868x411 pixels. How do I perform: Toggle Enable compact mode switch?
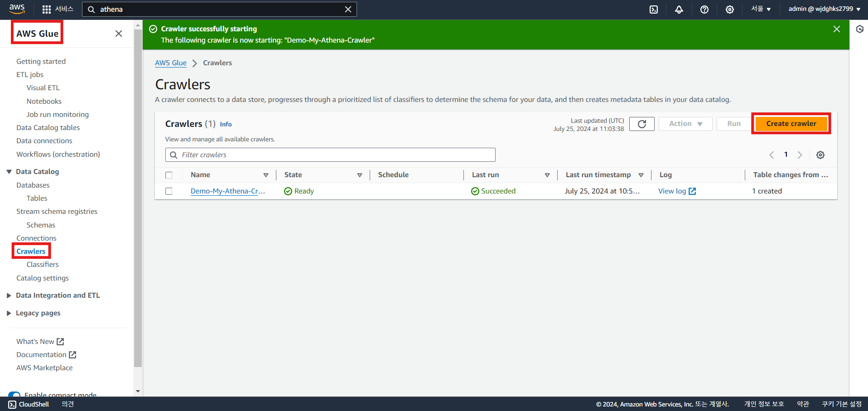(14, 395)
